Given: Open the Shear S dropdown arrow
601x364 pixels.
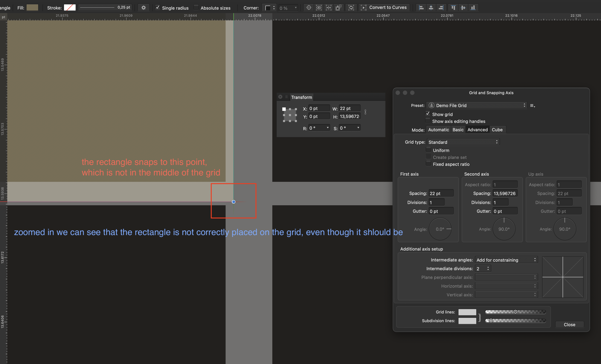Looking at the screenshot, I should click(x=358, y=128).
